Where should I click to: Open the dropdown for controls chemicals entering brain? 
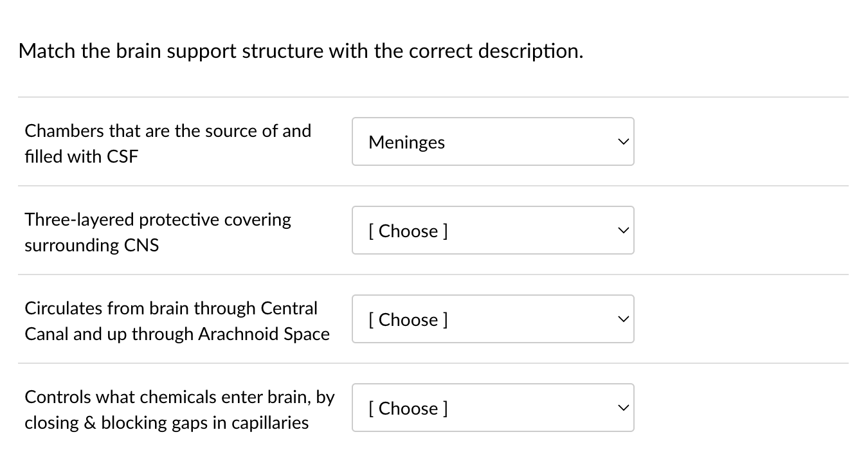pos(493,408)
